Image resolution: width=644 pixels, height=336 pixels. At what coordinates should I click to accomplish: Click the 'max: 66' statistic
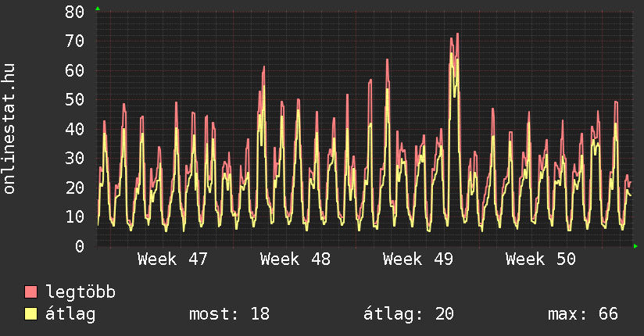tap(583, 314)
